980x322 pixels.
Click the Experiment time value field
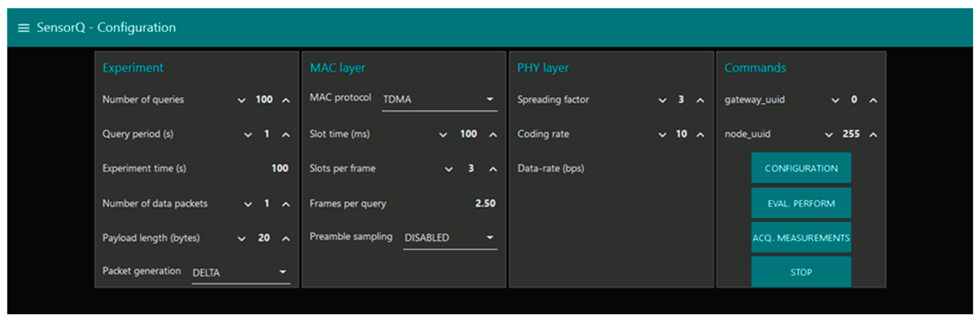(x=280, y=168)
